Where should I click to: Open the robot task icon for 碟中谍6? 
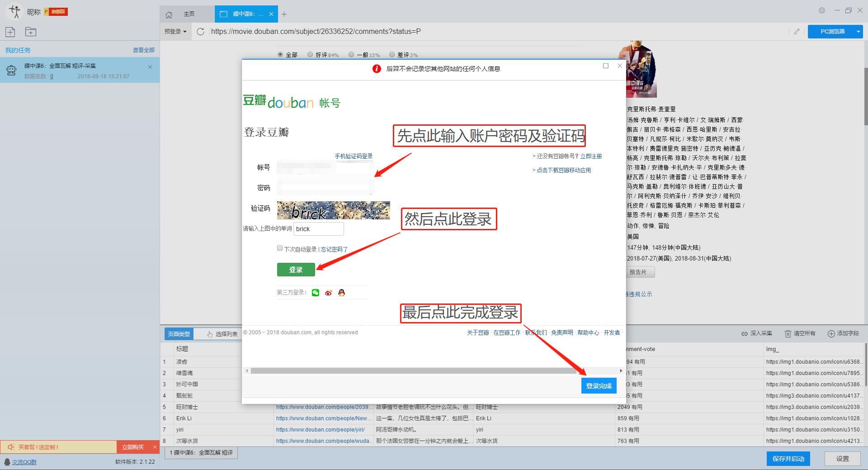11,70
